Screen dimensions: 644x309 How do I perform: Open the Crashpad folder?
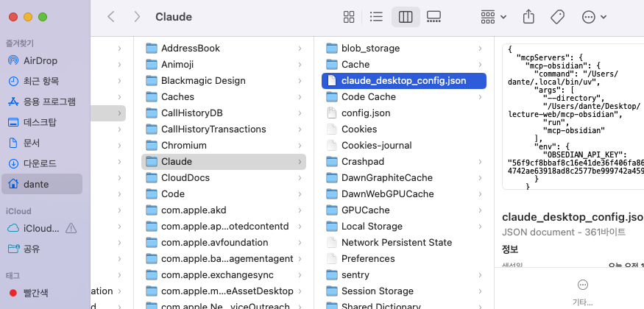pyautogui.click(x=404, y=162)
